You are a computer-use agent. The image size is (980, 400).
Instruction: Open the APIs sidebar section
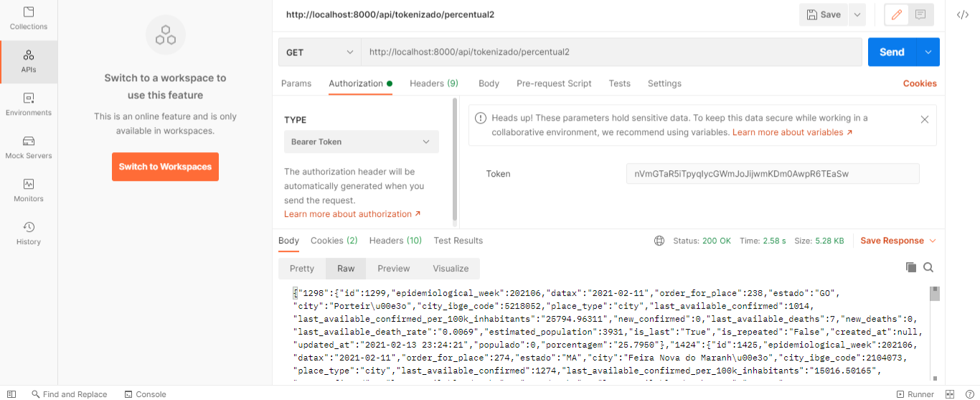[x=29, y=62]
